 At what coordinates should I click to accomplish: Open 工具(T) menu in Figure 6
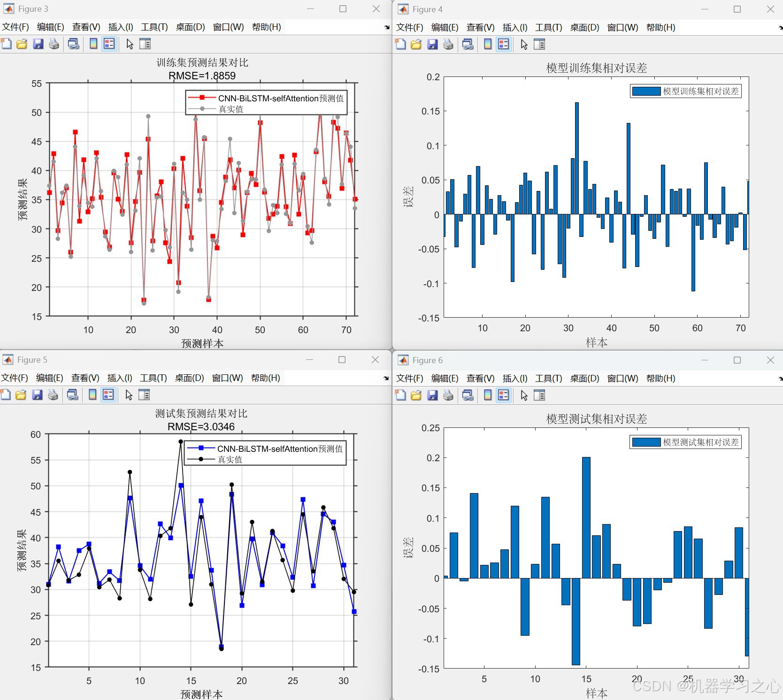click(549, 378)
